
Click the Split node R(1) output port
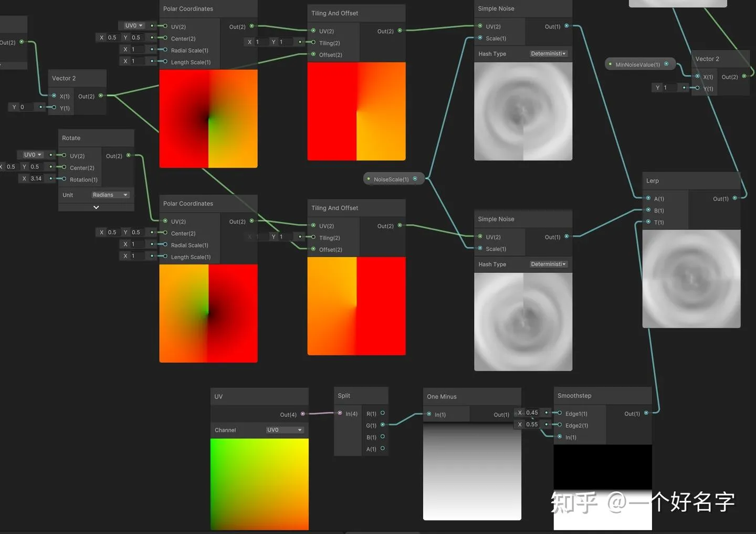click(x=383, y=413)
